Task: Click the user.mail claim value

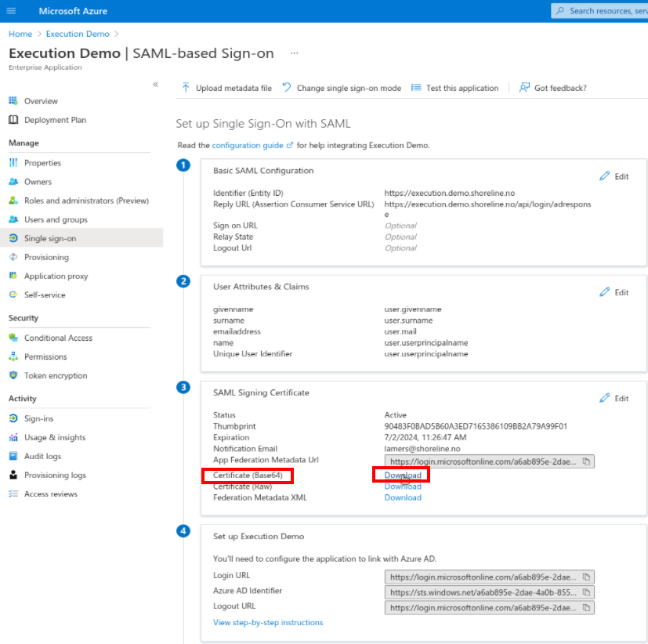Action: (x=400, y=331)
